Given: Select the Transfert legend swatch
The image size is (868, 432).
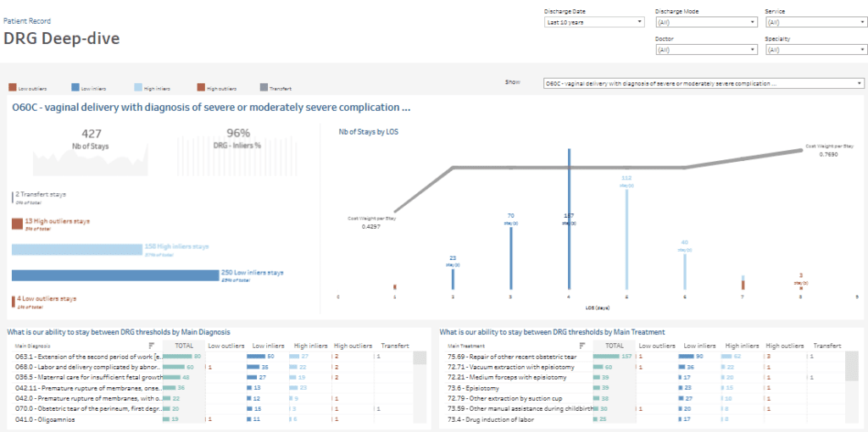Looking at the screenshot, I should (x=264, y=87).
